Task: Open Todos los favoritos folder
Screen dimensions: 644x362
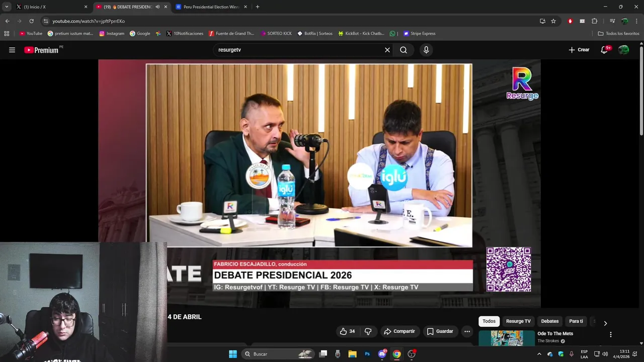Action: coord(618,34)
